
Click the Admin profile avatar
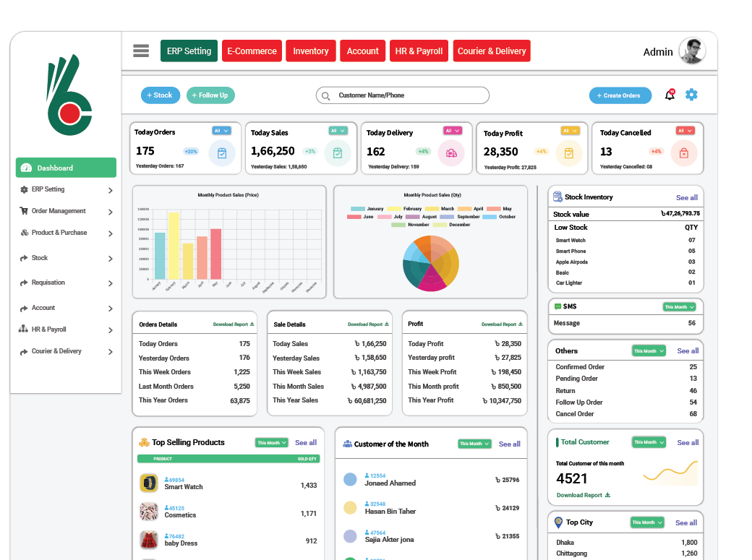tap(692, 51)
